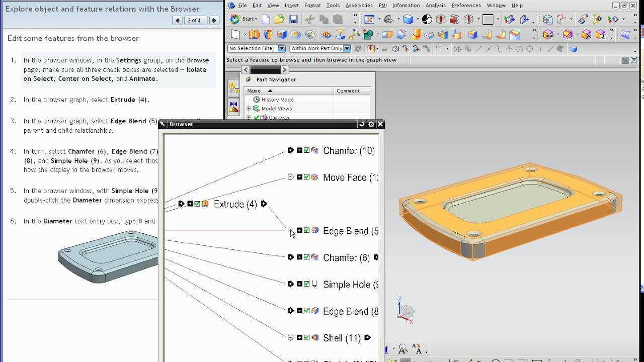The image size is (644, 362).
Task: Click the Browser window refresh icon
Action: click(361, 124)
